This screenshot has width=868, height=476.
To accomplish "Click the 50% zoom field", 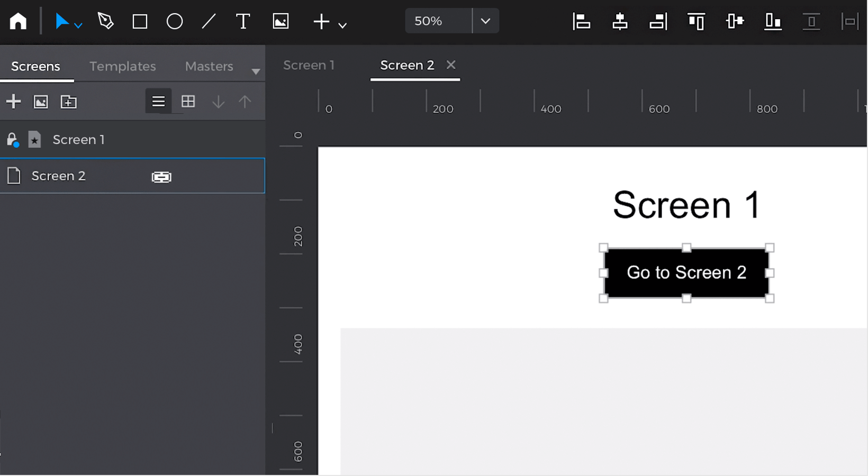I will coord(438,21).
